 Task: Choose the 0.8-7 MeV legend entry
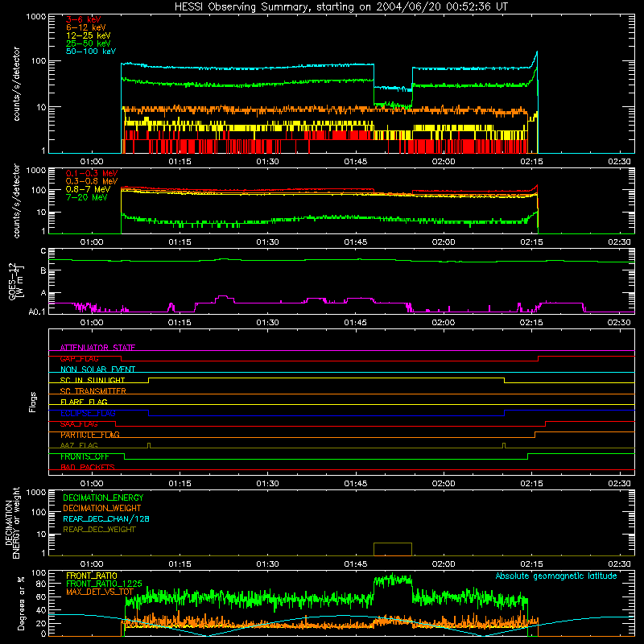point(88,189)
